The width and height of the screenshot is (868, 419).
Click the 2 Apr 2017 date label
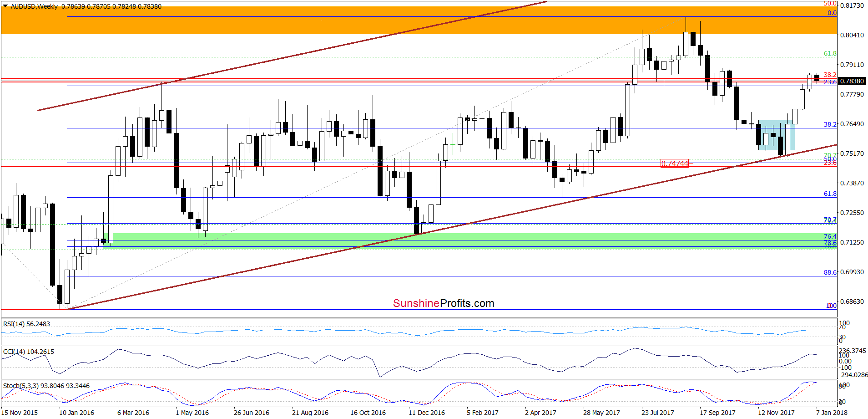point(540,413)
